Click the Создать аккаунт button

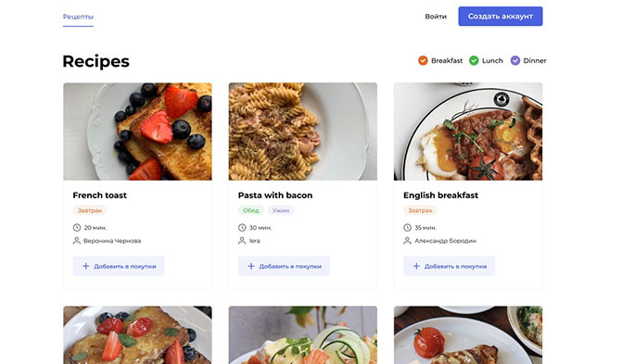pyautogui.click(x=501, y=17)
